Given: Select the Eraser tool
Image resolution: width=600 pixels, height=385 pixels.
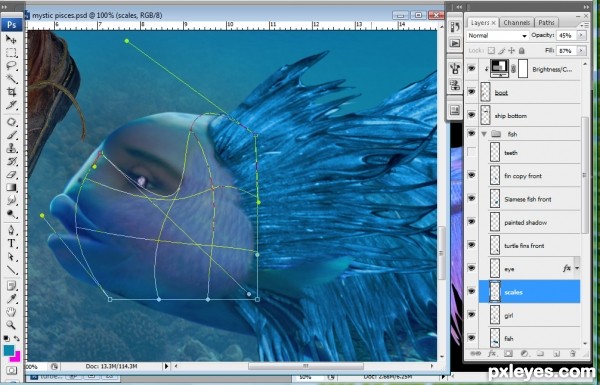Looking at the screenshot, I should click(11, 175).
